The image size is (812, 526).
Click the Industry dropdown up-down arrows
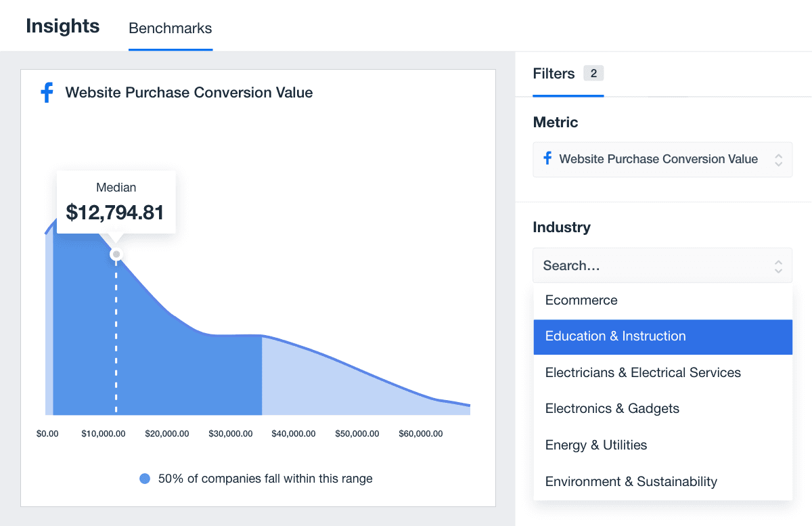(778, 266)
